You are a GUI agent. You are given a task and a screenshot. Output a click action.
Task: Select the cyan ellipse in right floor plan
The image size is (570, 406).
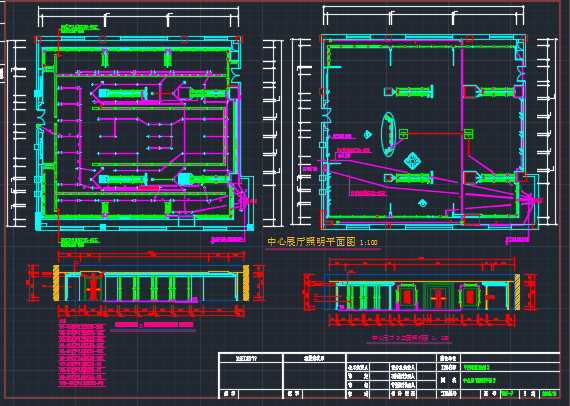(x=388, y=134)
